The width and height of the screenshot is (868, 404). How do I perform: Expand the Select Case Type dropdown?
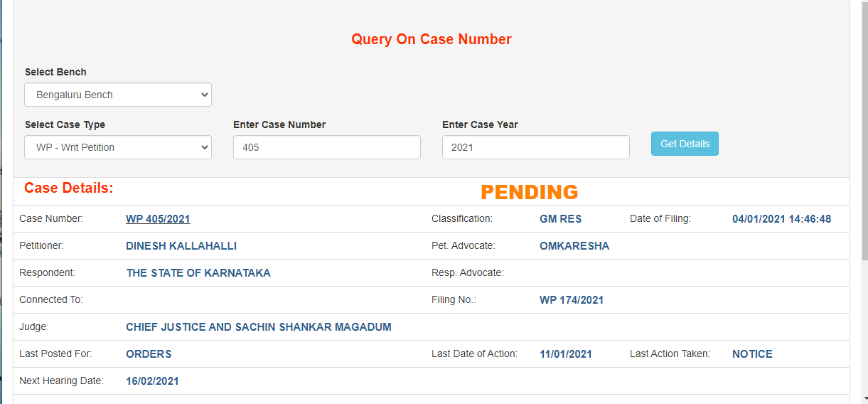point(118,147)
